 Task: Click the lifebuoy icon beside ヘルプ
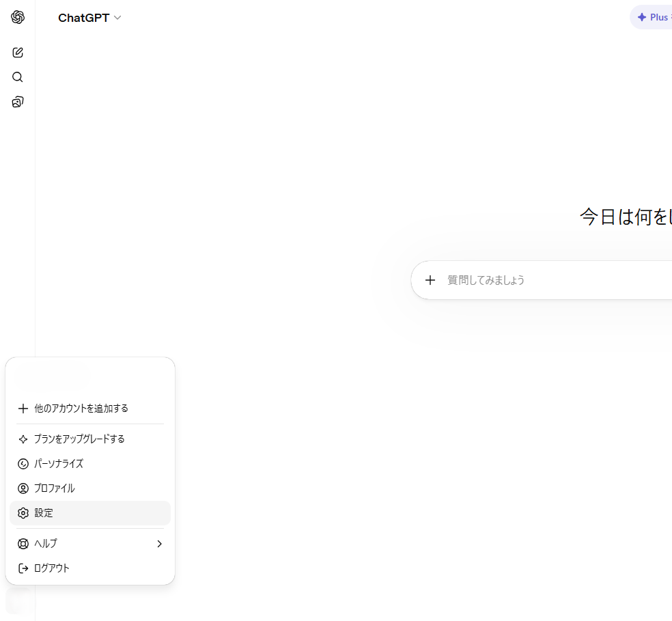[23, 544]
